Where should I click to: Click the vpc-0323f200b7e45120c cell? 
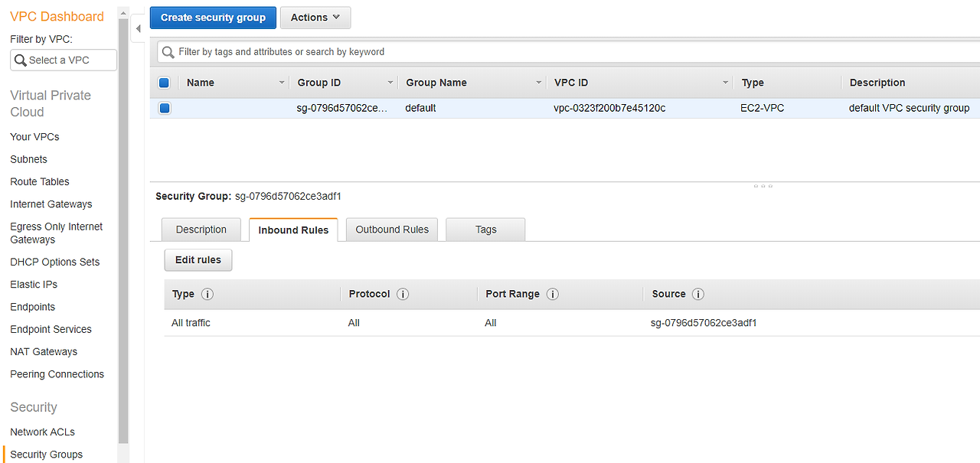click(x=609, y=108)
